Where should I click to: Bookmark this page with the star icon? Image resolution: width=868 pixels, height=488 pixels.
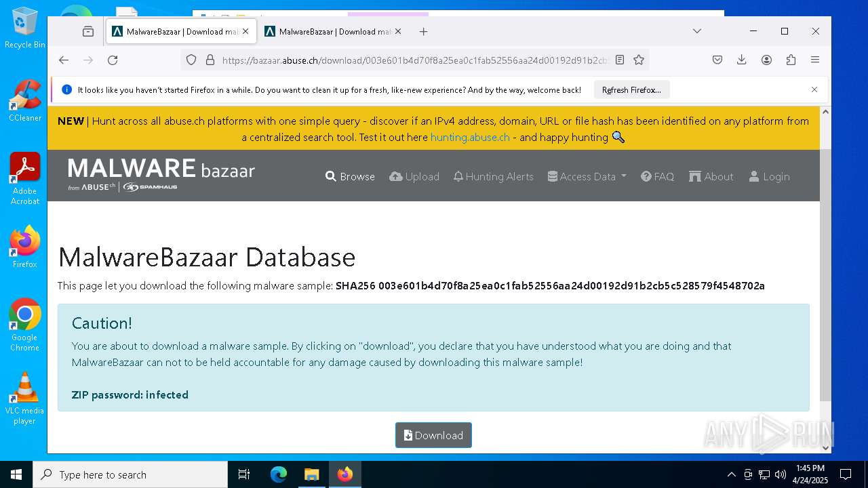pos(639,60)
